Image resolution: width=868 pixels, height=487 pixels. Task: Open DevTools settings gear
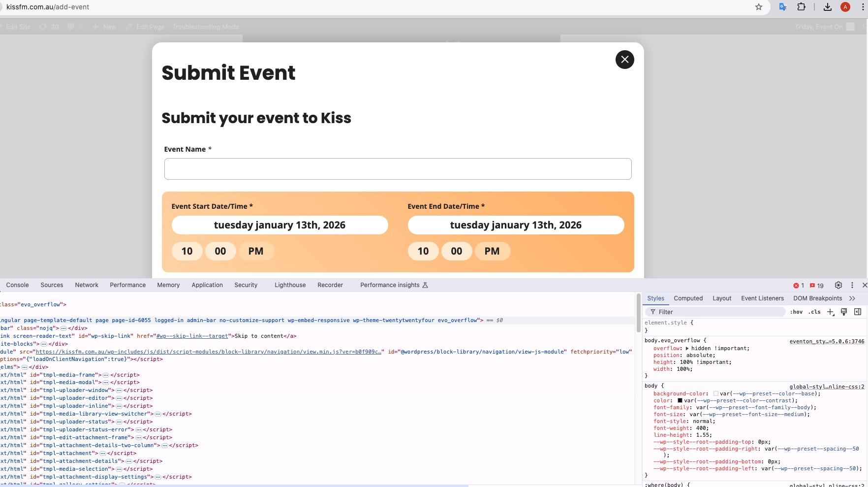pyautogui.click(x=838, y=285)
